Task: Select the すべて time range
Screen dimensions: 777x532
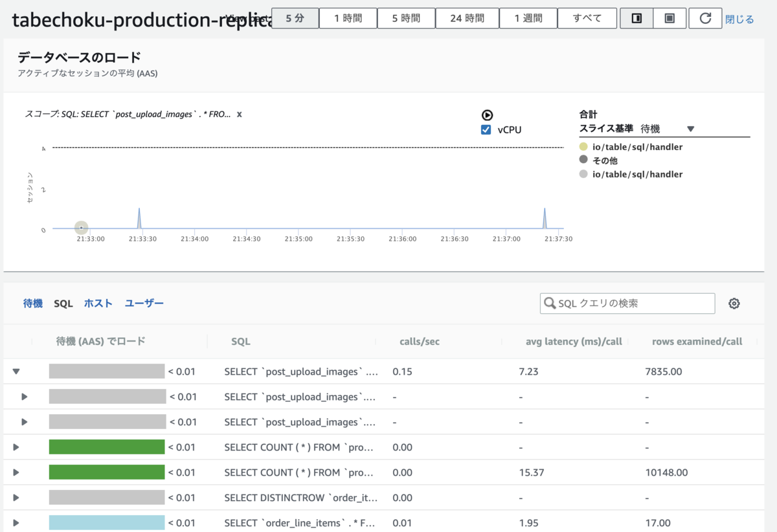Action: point(587,18)
